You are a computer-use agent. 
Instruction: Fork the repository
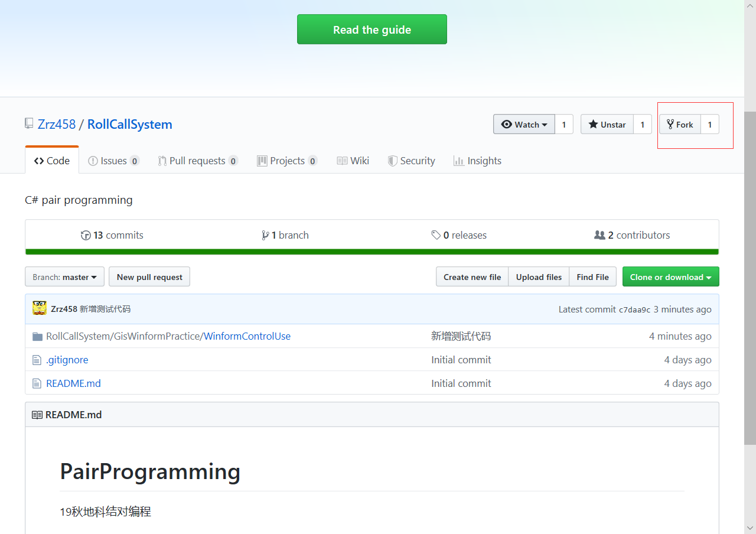pyautogui.click(x=680, y=125)
